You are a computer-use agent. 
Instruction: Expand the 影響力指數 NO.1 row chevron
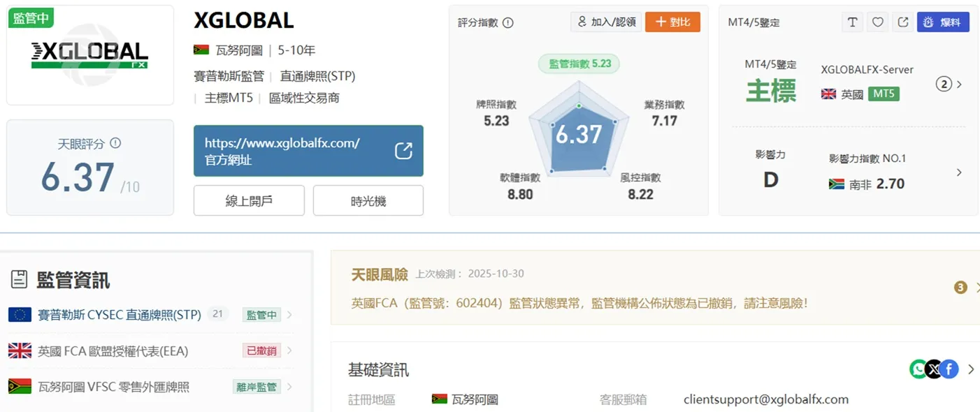point(959,172)
